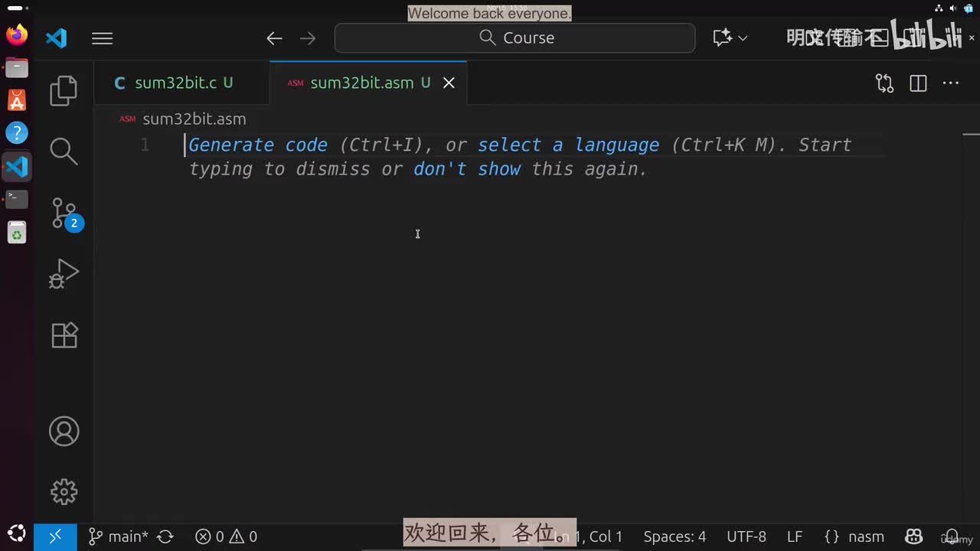
Task: Change end of line sequence LF
Action: coord(795,537)
